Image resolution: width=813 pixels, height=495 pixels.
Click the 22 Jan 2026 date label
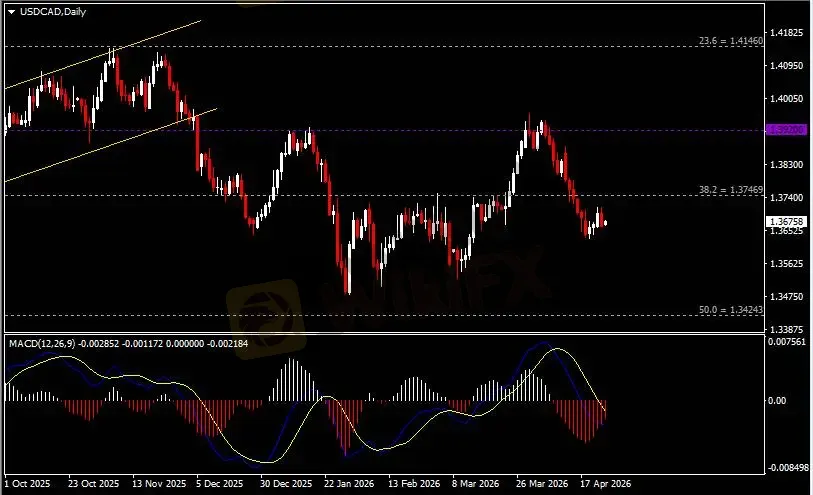[349, 483]
